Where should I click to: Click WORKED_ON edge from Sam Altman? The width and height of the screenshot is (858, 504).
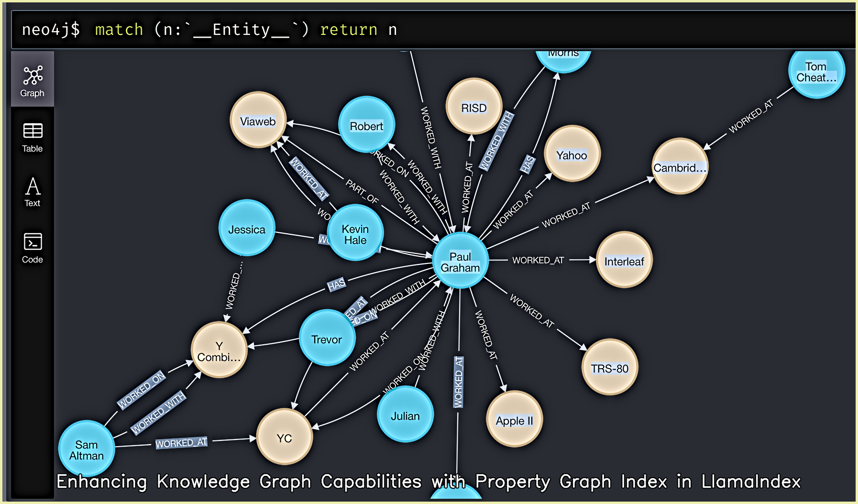[142, 390]
